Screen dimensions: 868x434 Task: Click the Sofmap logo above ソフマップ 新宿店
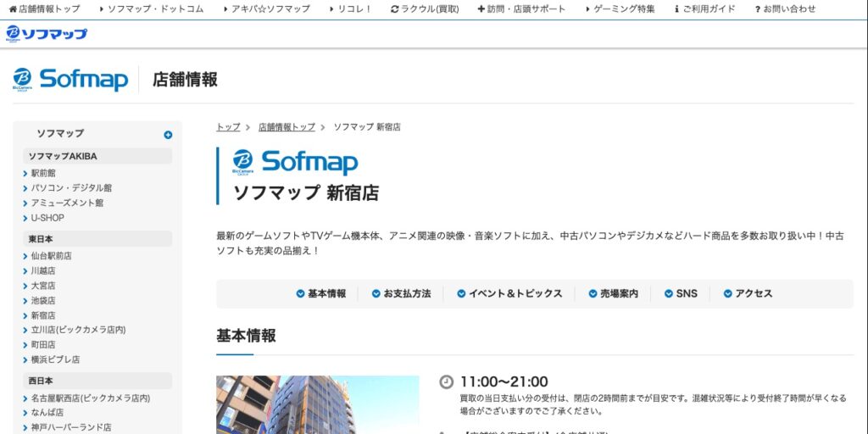click(x=295, y=163)
